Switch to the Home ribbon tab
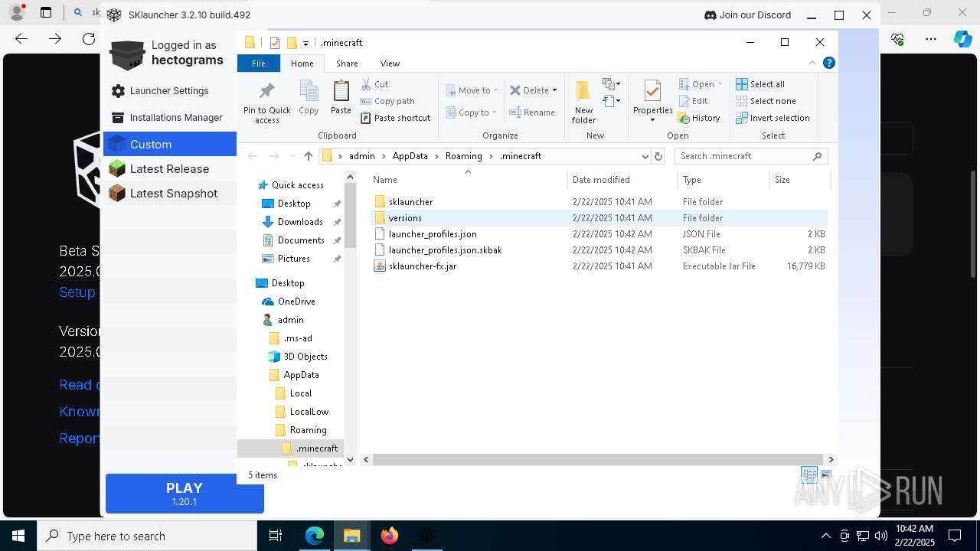 302,64
